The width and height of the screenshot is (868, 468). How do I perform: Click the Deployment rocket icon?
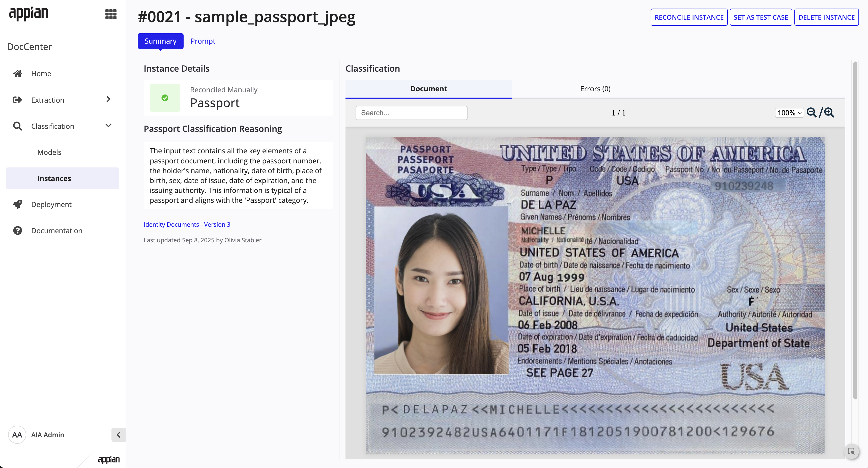17,204
